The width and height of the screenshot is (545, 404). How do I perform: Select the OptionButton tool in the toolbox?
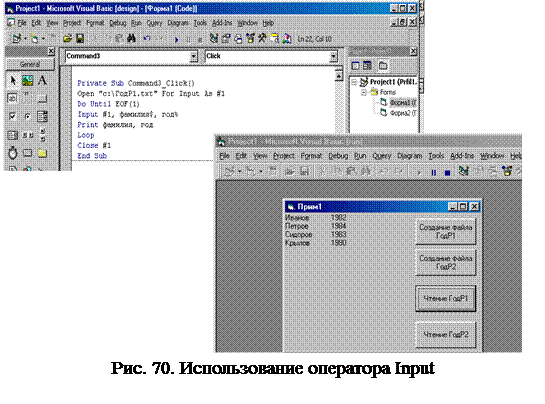point(27,116)
